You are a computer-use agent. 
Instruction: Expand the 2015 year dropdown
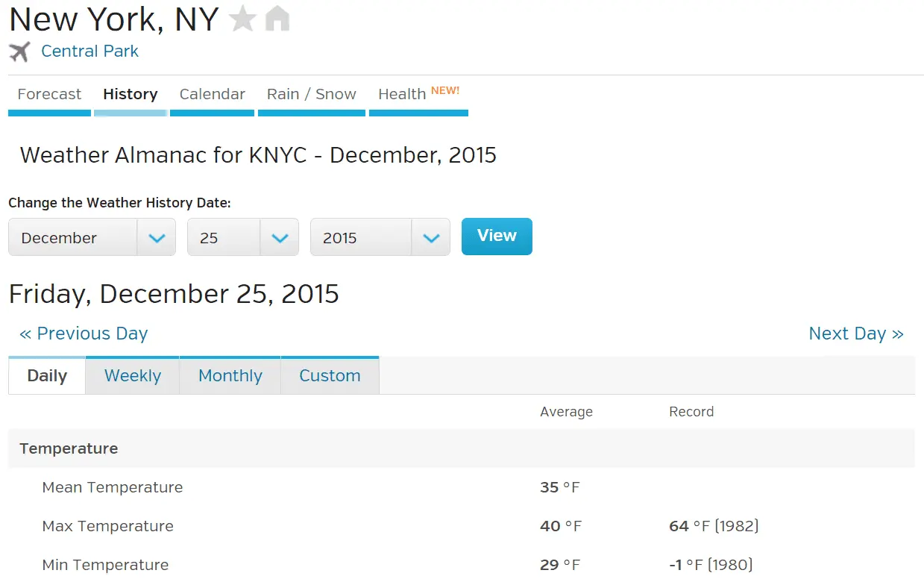(x=380, y=237)
